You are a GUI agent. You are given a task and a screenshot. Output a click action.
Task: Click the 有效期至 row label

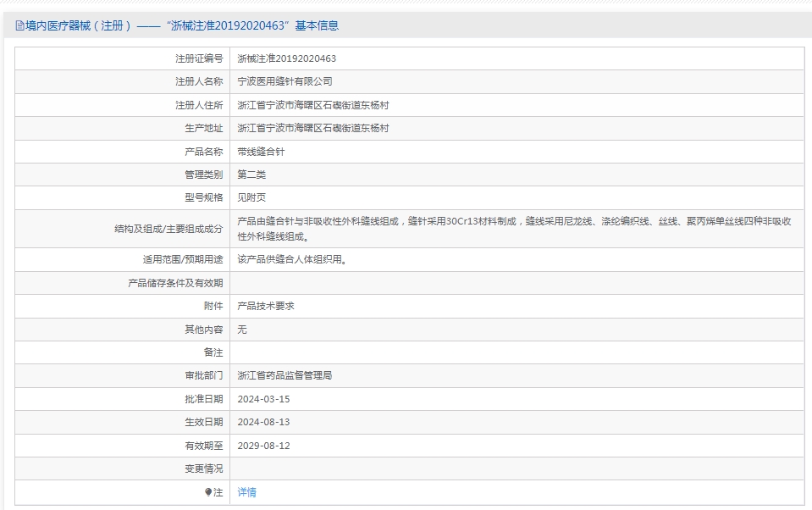203,446
